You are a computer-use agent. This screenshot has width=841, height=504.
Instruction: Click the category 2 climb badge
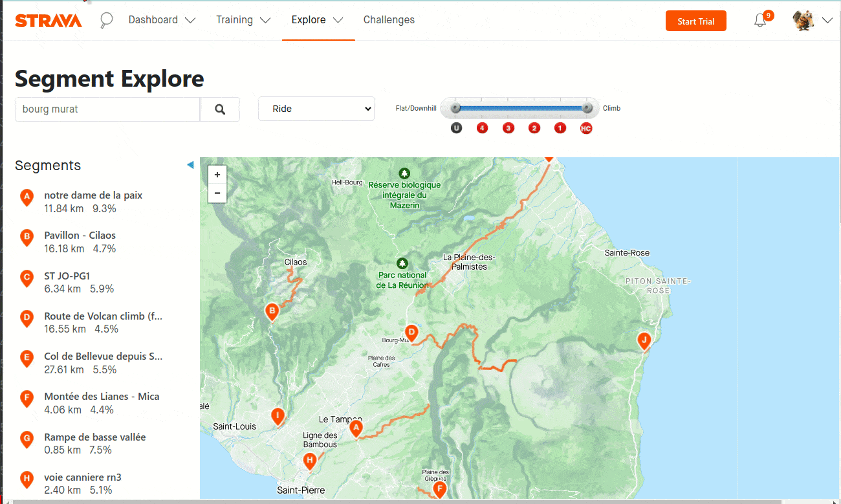coord(534,128)
